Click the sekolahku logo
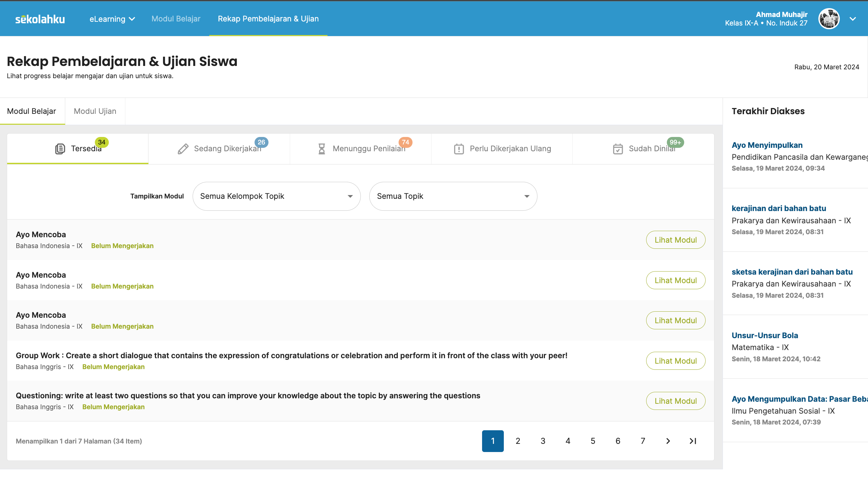868x486 pixels. click(40, 19)
